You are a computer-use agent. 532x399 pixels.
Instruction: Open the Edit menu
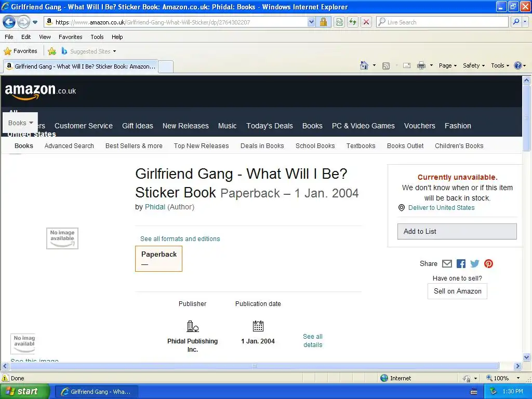(x=26, y=37)
